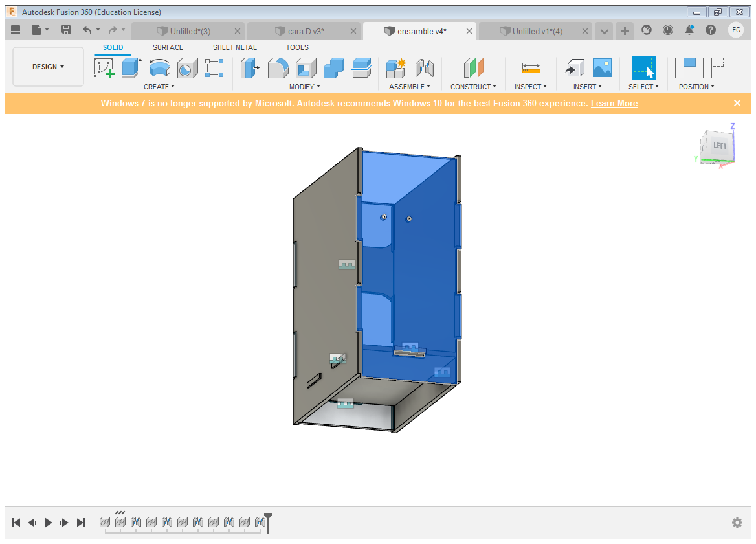
Task: Select the Midplane construct tool
Action: [473, 67]
